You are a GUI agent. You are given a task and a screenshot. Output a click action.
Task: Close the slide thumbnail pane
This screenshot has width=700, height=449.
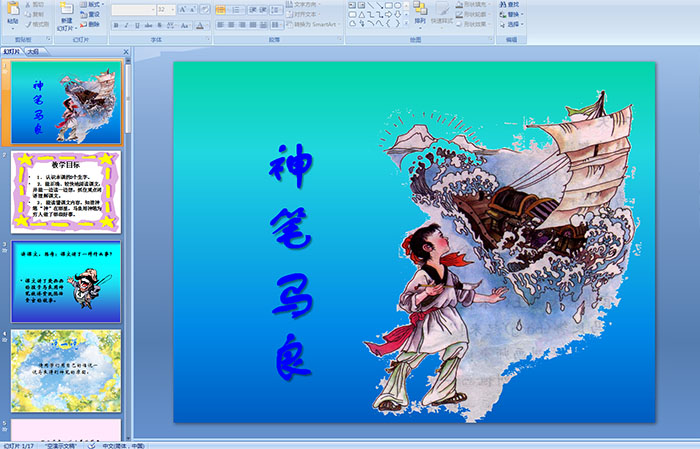coord(126,52)
